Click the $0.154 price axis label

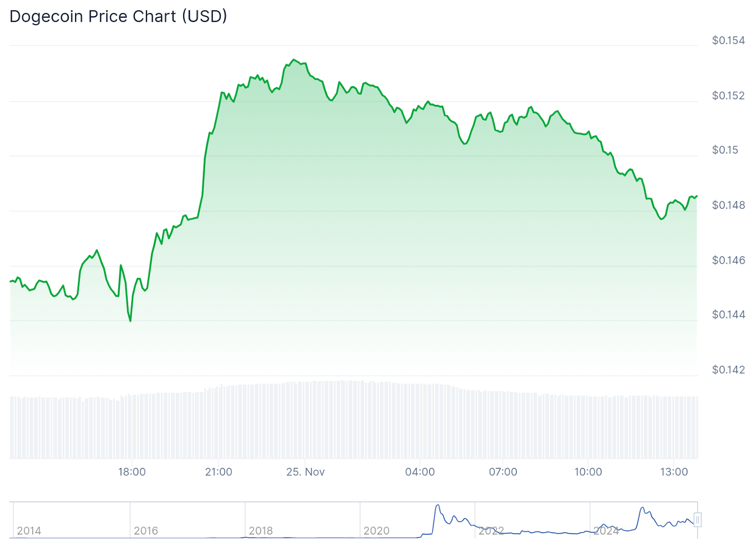[x=728, y=41]
